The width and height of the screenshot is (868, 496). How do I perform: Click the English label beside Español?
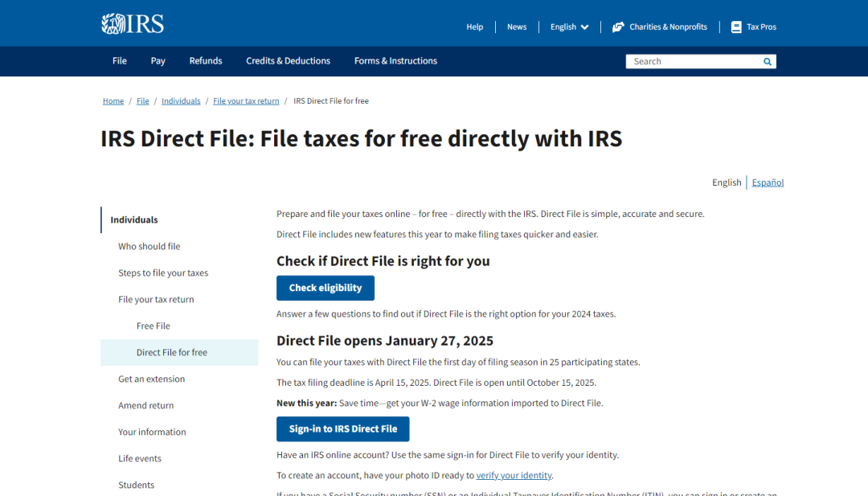coord(727,182)
